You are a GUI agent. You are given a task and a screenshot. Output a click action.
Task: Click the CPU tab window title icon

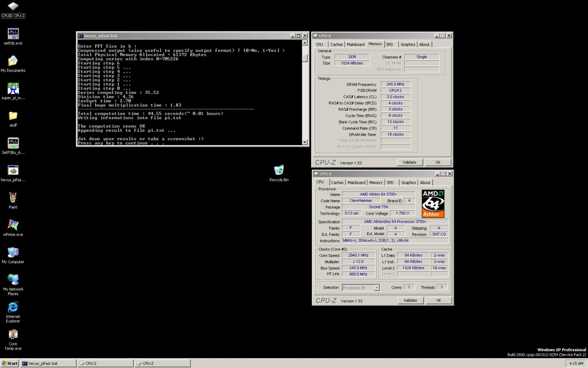316,174
